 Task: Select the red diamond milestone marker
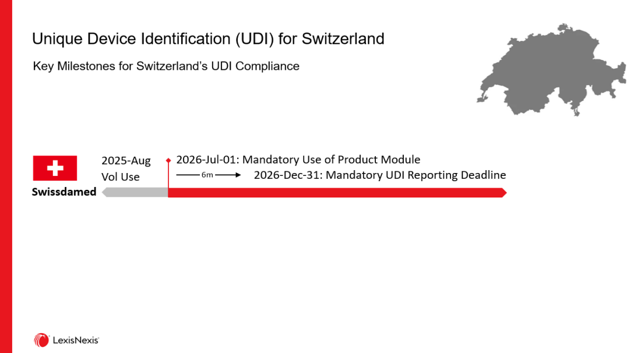click(x=168, y=160)
